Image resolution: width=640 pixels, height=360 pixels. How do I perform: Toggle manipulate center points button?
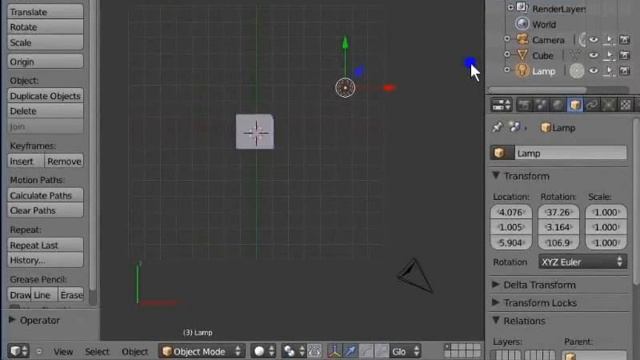click(314, 351)
